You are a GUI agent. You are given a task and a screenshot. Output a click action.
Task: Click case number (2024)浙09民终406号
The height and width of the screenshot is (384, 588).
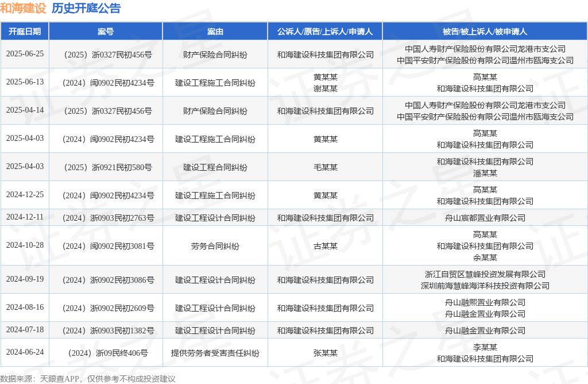pyautogui.click(x=108, y=353)
